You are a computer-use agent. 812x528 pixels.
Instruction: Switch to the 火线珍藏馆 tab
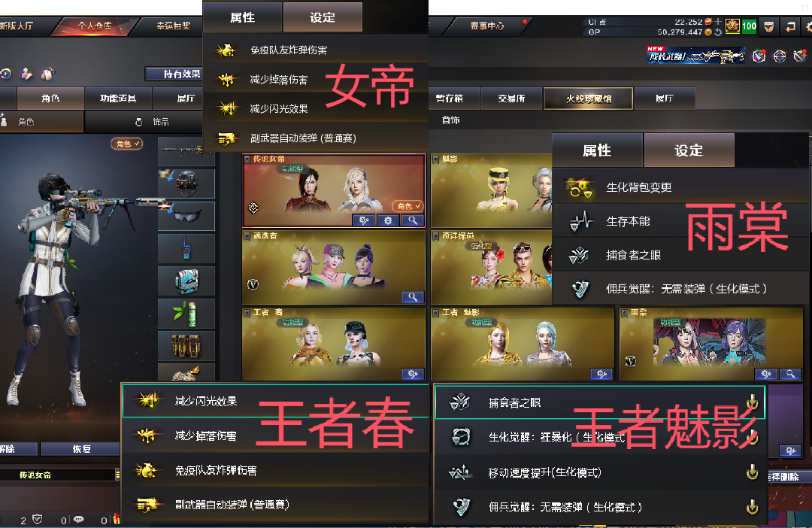(588, 99)
